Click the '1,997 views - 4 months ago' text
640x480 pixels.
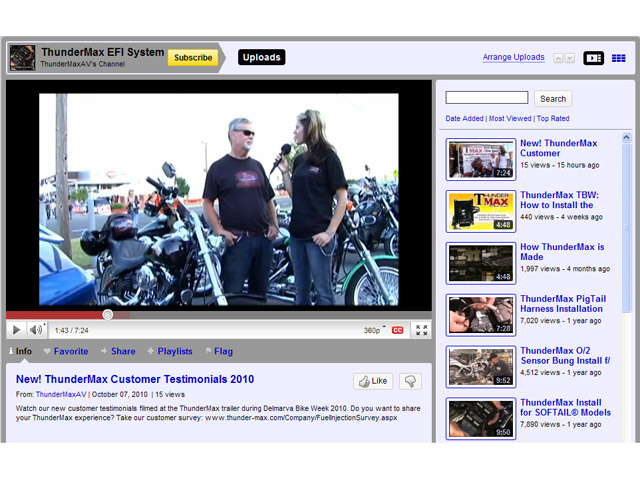pos(565,269)
